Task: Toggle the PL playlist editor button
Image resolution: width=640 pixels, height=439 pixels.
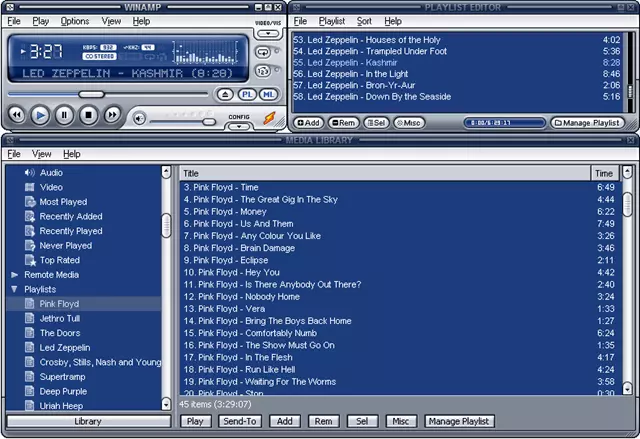Action: point(247,95)
